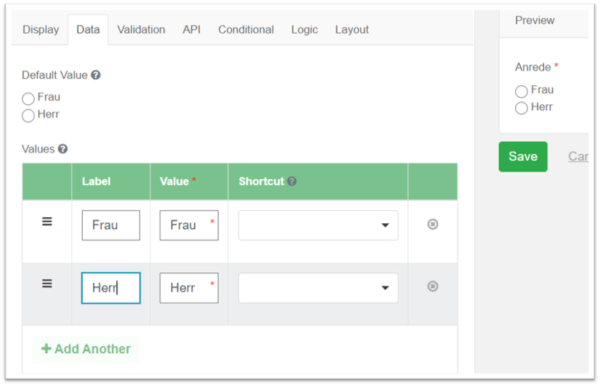Click the drag handle of the Frau row
Viewport: 600px width, 386px height.
click(47, 222)
